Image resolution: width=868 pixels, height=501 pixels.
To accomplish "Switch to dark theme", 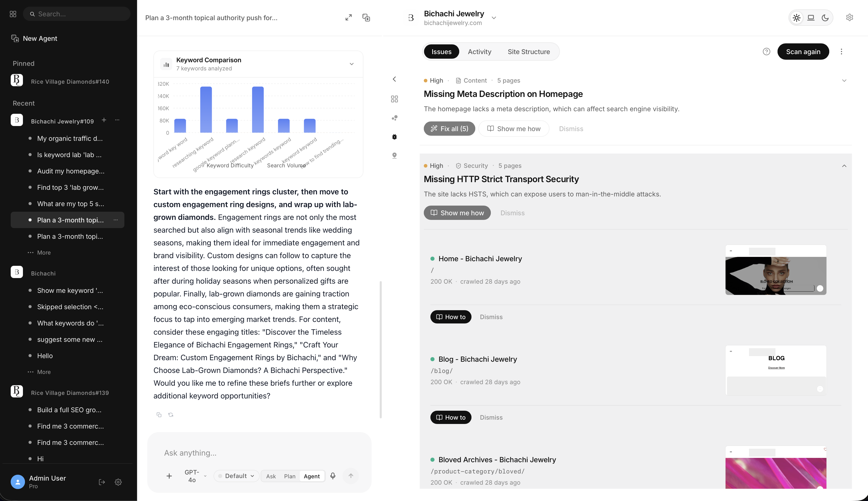I will [x=825, y=18].
